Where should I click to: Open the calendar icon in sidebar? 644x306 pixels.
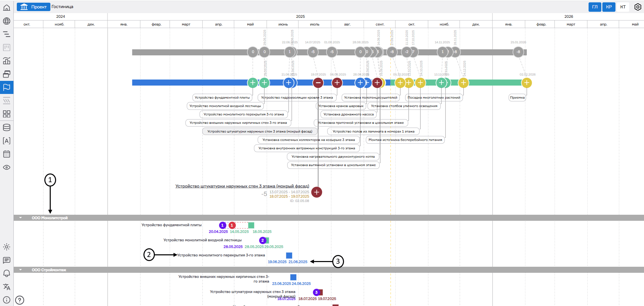click(6, 154)
